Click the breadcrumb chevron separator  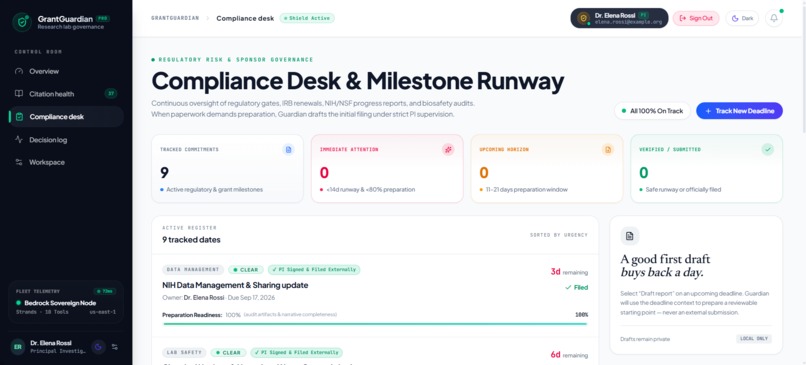click(208, 18)
